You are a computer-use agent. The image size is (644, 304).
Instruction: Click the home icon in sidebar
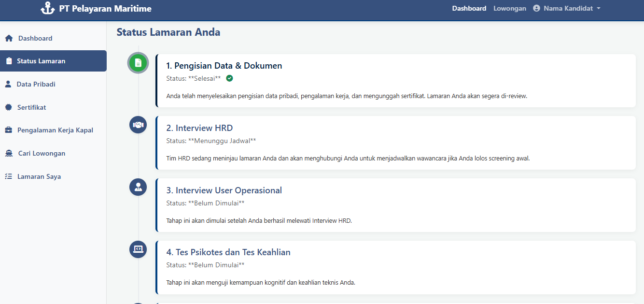(x=9, y=38)
